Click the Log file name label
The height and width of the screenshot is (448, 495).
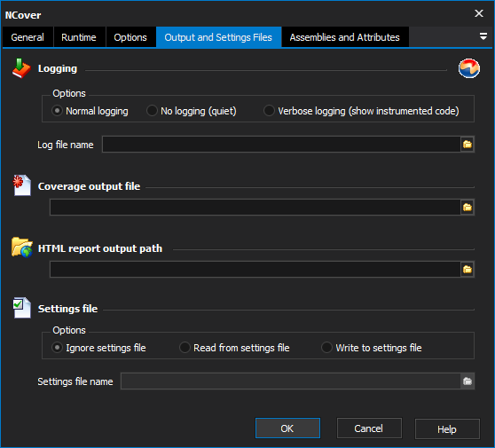[x=66, y=145]
